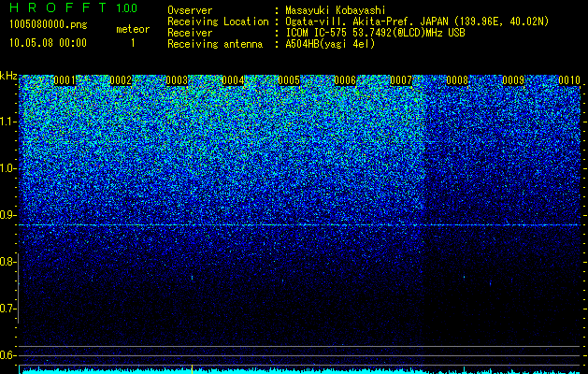Image resolution: width=588 pixels, height=374 pixels.
Task: Click the Receiving antenna field label
Action: 215,44
